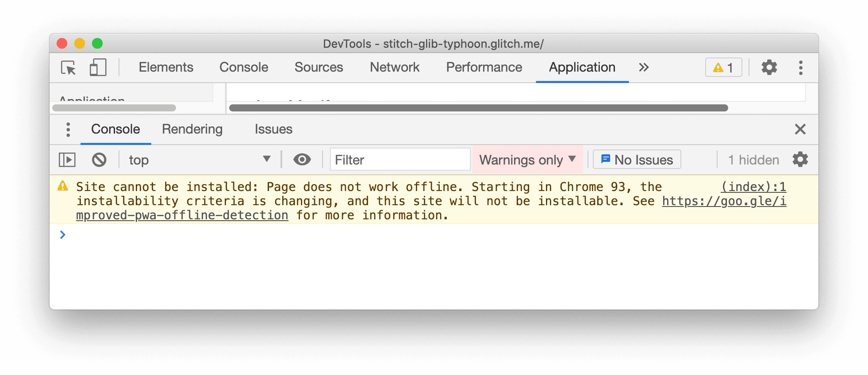Create live expression with eye icon
The height and width of the screenshot is (375, 868).
tap(302, 160)
